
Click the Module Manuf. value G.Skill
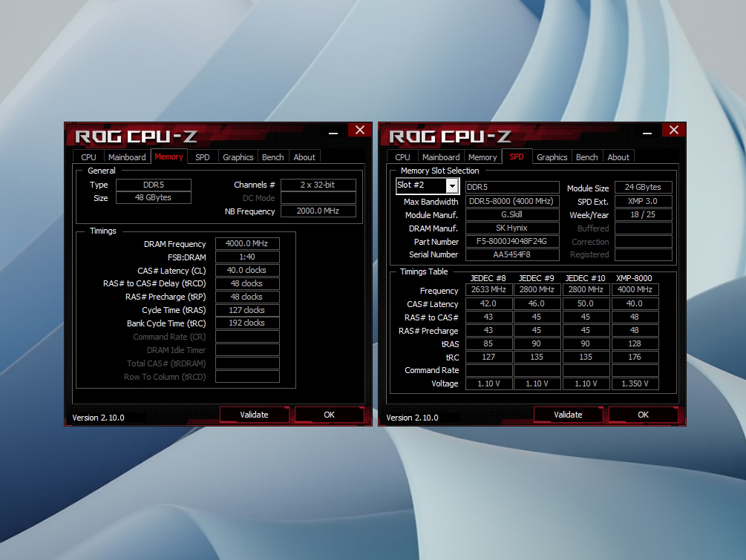pyautogui.click(x=512, y=215)
